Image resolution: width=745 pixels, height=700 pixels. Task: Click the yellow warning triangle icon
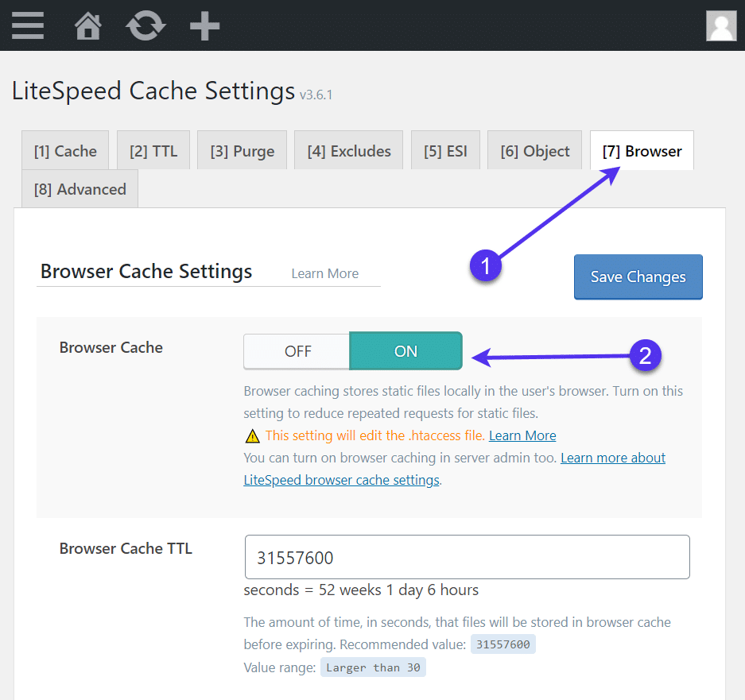click(253, 435)
